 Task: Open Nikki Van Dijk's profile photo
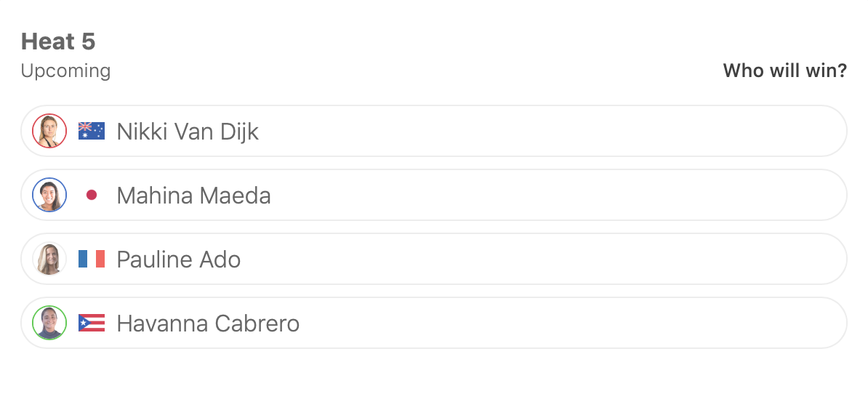[49, 132]
